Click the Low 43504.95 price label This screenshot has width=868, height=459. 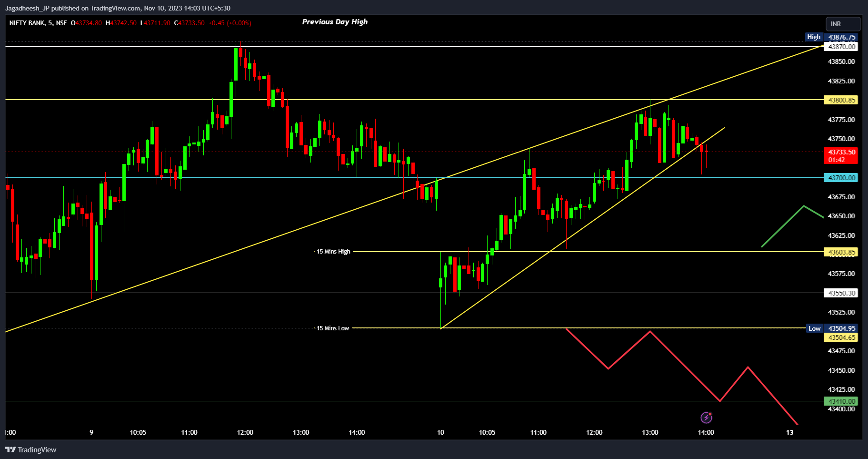(832, 328)
